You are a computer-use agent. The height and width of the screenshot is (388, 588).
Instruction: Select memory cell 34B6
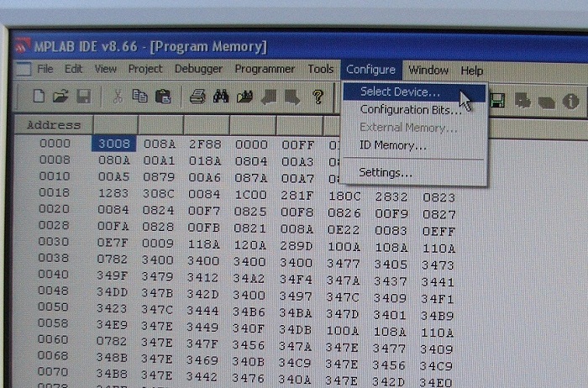coord(249,312)
